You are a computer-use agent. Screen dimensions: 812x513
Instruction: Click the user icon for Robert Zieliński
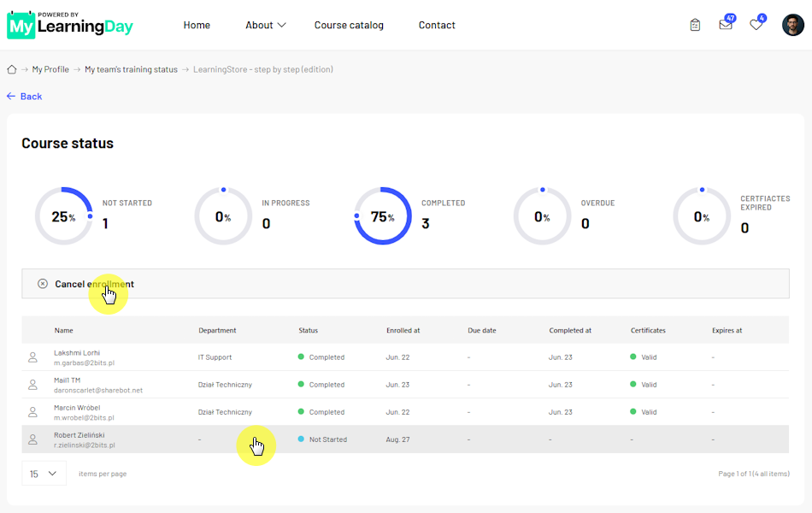(x=32, y=440)
